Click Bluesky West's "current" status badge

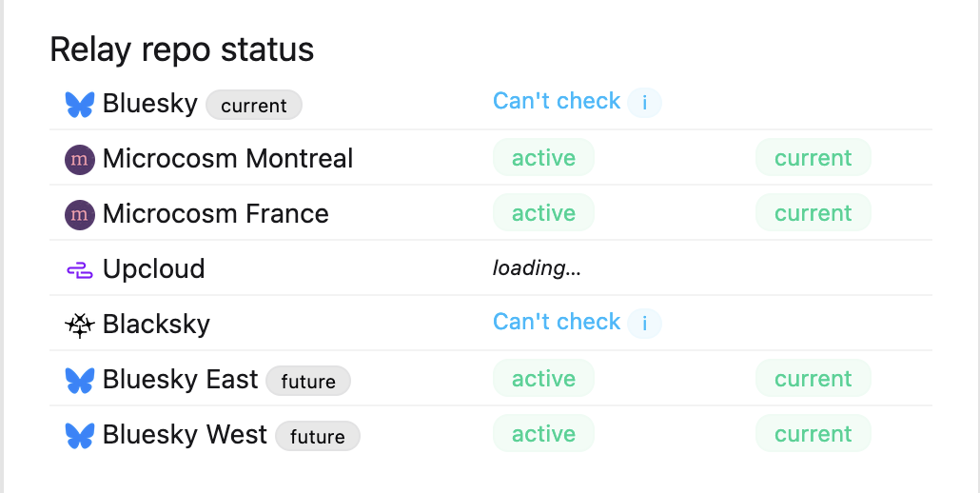pos(813,434)
